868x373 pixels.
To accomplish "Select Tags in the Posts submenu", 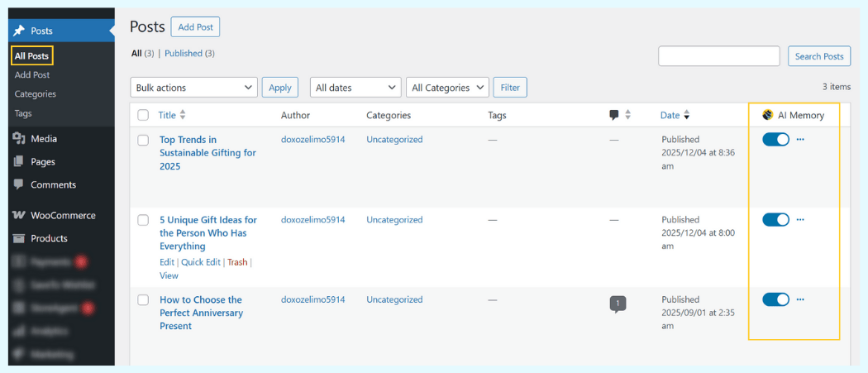I will coord(23,113).
